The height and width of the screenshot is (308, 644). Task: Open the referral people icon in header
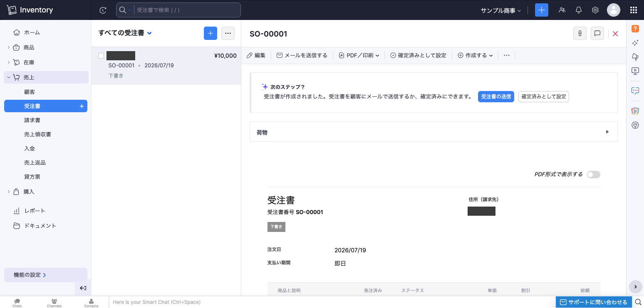tap(562, 10)
